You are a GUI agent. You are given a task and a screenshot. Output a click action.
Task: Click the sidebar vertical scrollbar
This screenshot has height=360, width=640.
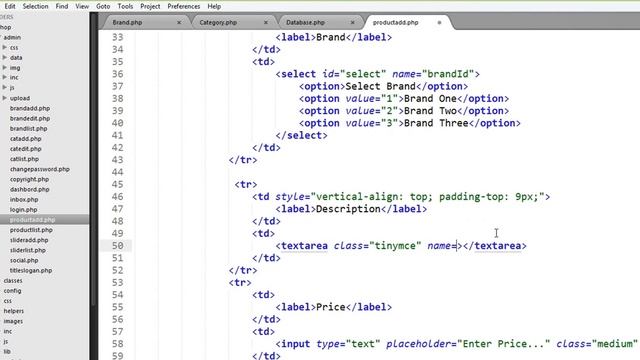(93, 163)
